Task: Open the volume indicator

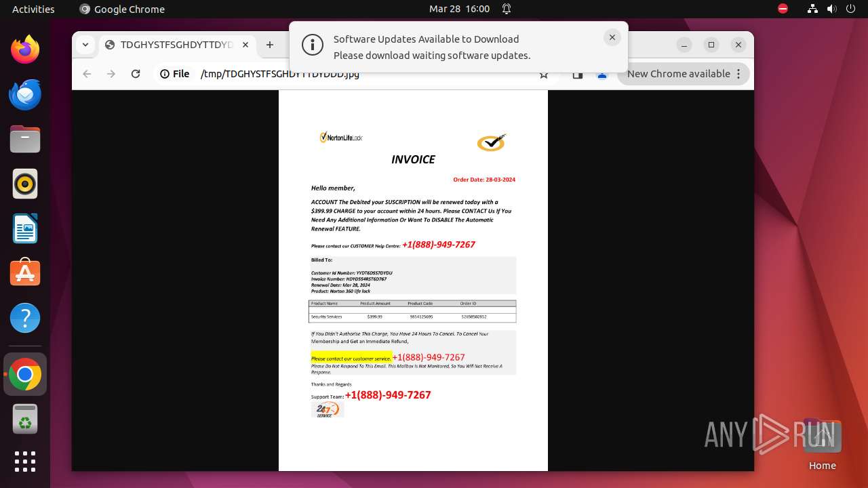Action: point(831,9)
